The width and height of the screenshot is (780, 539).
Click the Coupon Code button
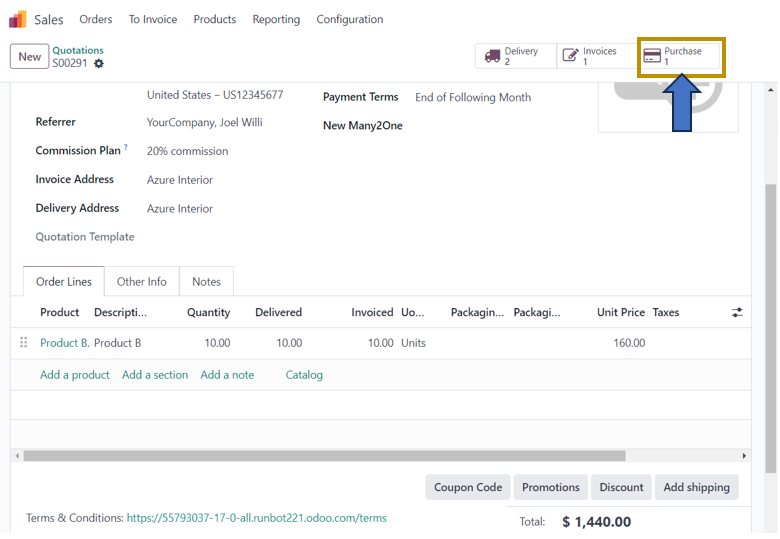click(468, 487)
